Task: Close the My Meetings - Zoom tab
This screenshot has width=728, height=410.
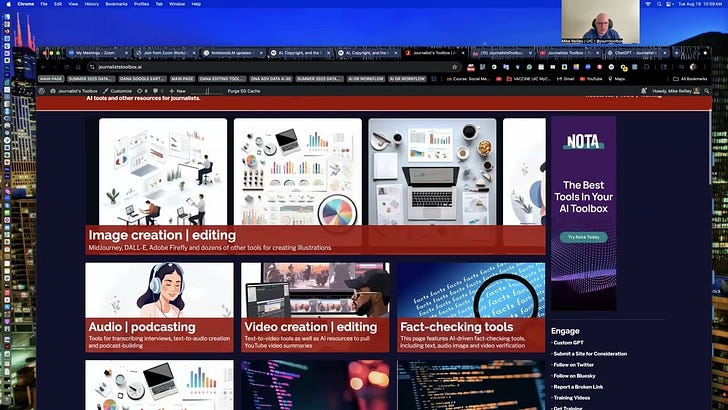Action: (126, 53)
